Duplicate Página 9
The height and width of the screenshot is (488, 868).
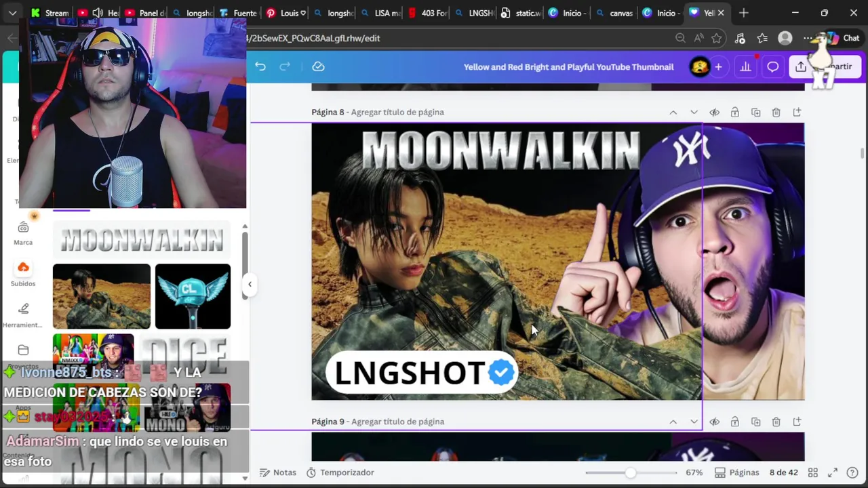[x=755, y=422]
